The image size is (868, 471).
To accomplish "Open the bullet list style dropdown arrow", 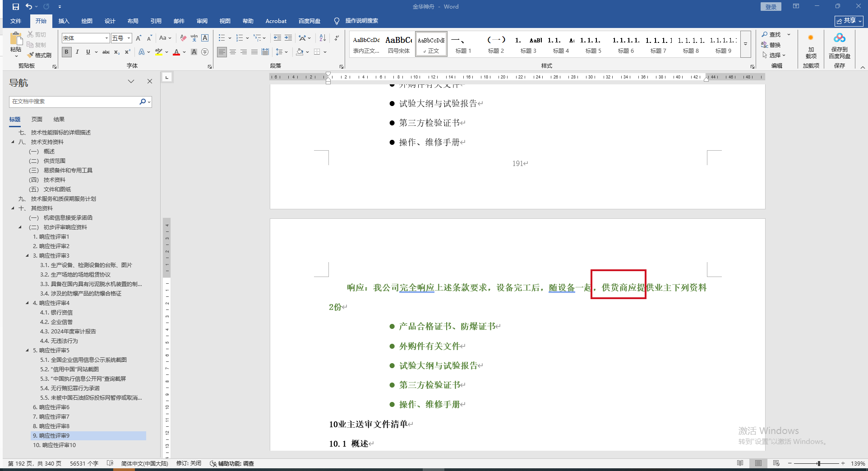I will click(x=230, y=38).
